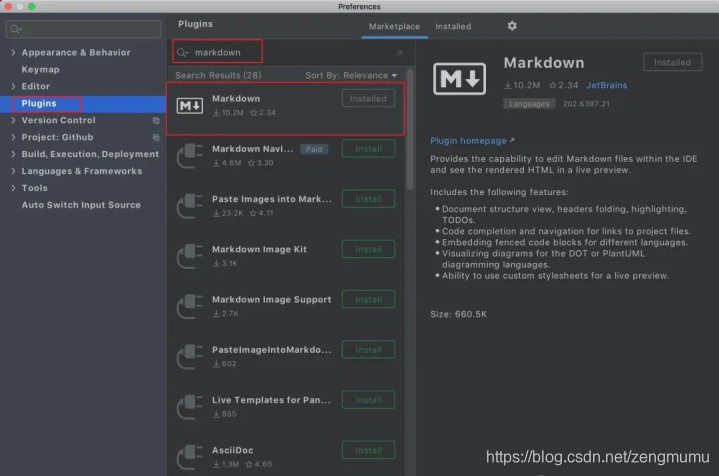719x476 pixels.
Task: Open the plugins gear settings icon
Action: pyautogui.click(x=512, y=26)
